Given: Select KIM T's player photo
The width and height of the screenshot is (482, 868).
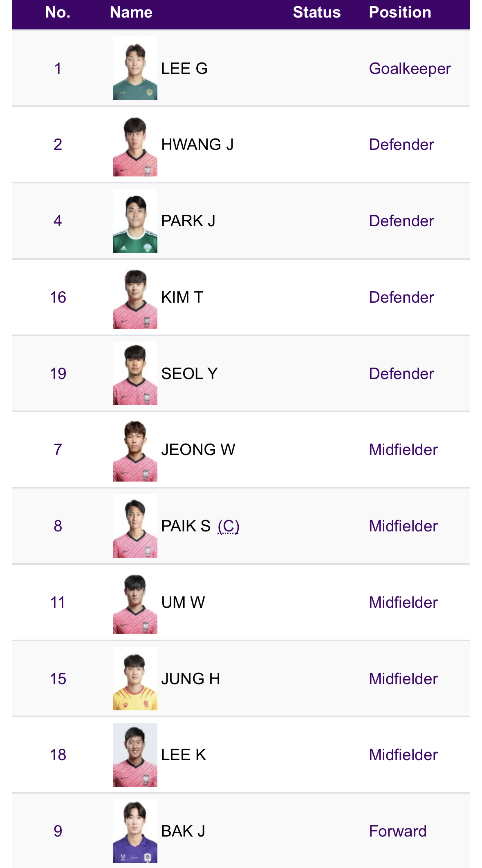Looking at the screenshot, I should [135, 297].
